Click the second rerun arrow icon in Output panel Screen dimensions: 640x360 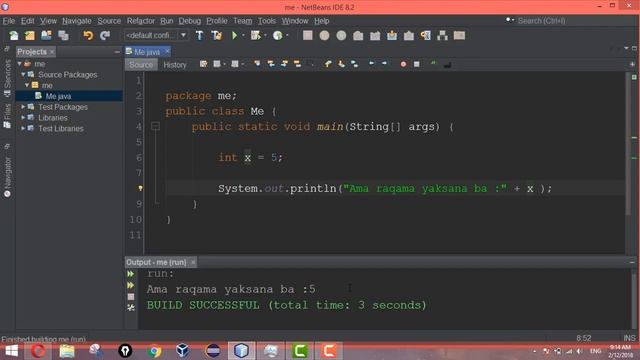131,285
